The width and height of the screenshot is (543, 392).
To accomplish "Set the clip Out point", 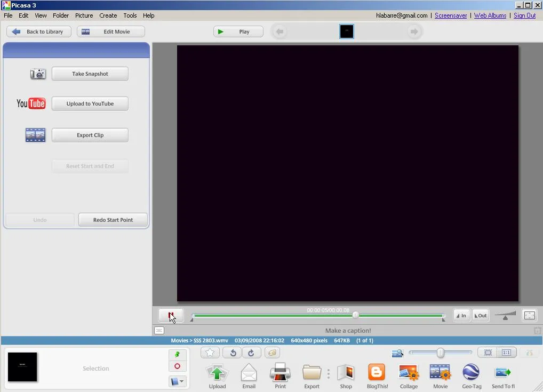I will point(481,316).
